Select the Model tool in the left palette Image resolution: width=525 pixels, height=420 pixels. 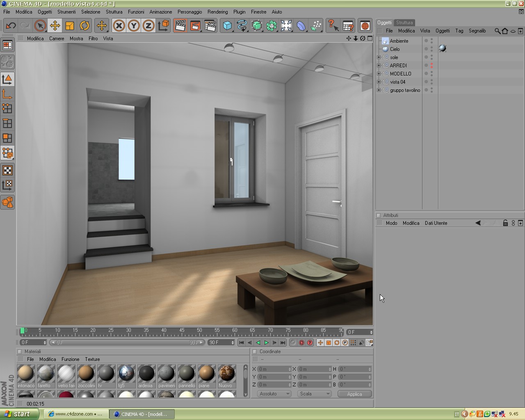coord(7,79)
